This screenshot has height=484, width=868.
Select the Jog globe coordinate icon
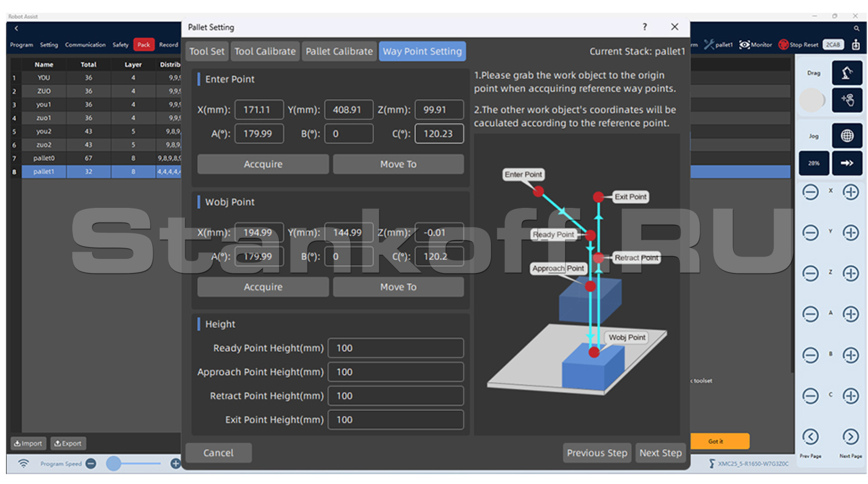[847, 136]
